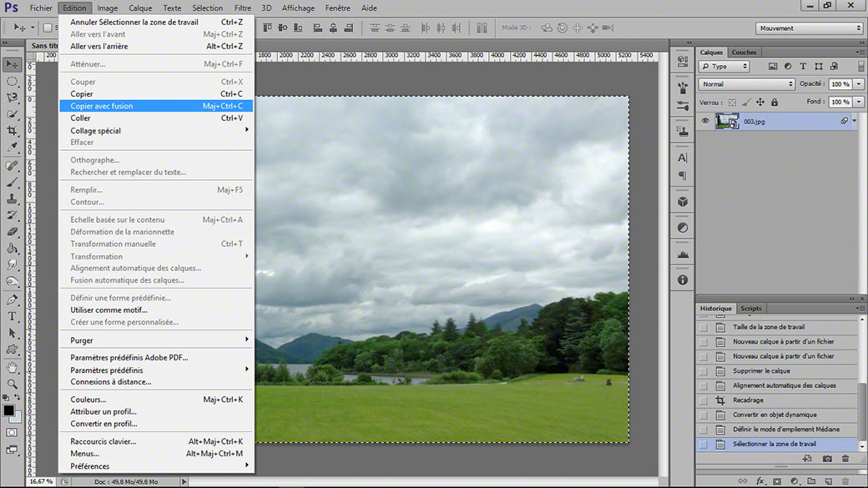Switch to the Couches tab
Screen dimensions: 868x488
tap(744, 53)
